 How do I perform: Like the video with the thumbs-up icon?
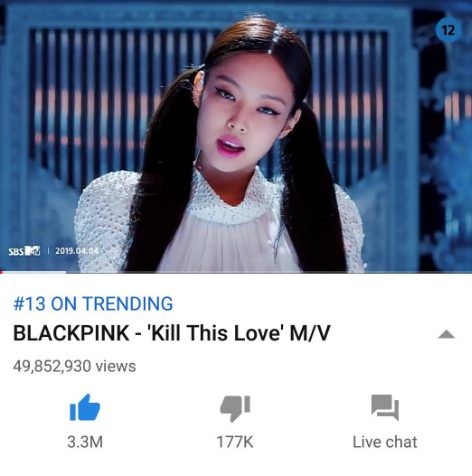pos(85,408)
